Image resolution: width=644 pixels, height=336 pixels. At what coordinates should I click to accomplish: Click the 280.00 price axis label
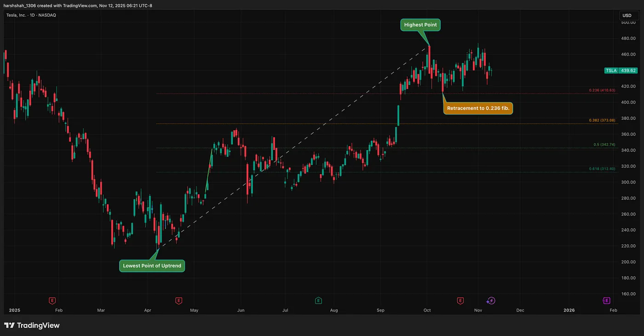[x=627, y=198]
